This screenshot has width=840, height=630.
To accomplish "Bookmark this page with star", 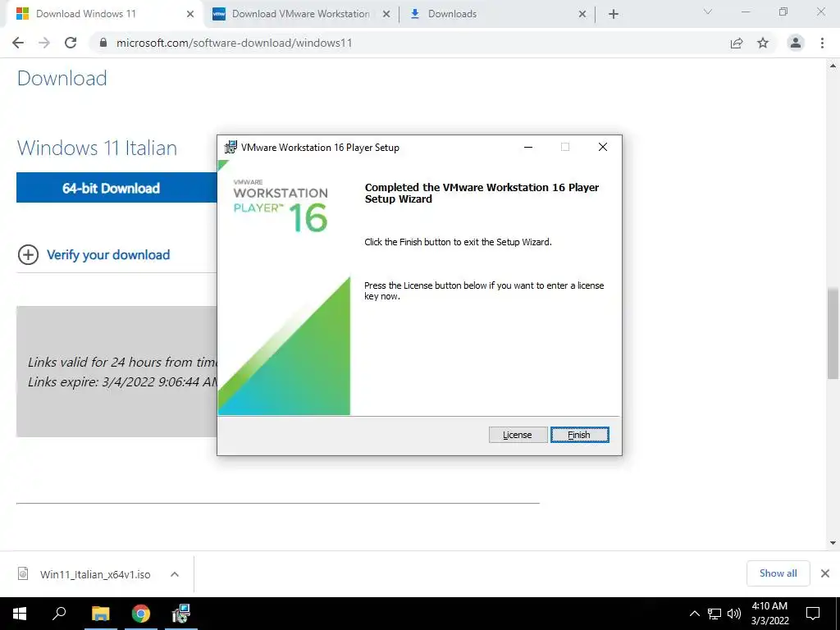I will (x=763, y=43).
